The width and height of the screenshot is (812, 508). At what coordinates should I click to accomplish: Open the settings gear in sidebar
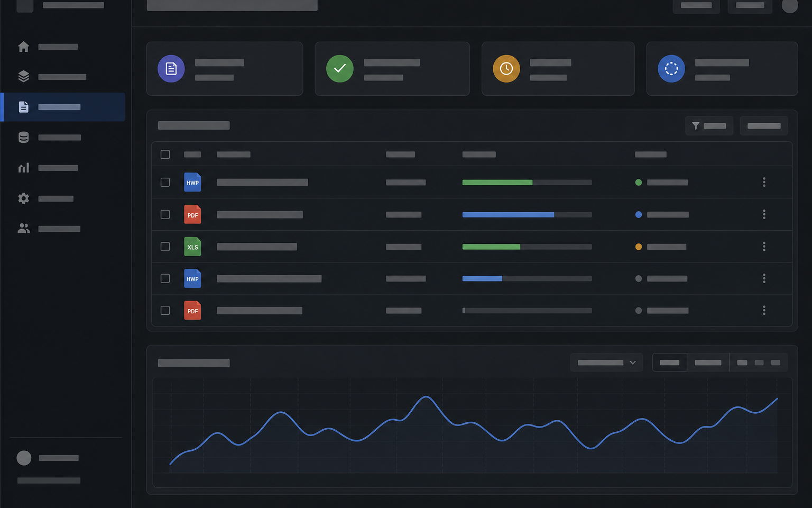23,198
